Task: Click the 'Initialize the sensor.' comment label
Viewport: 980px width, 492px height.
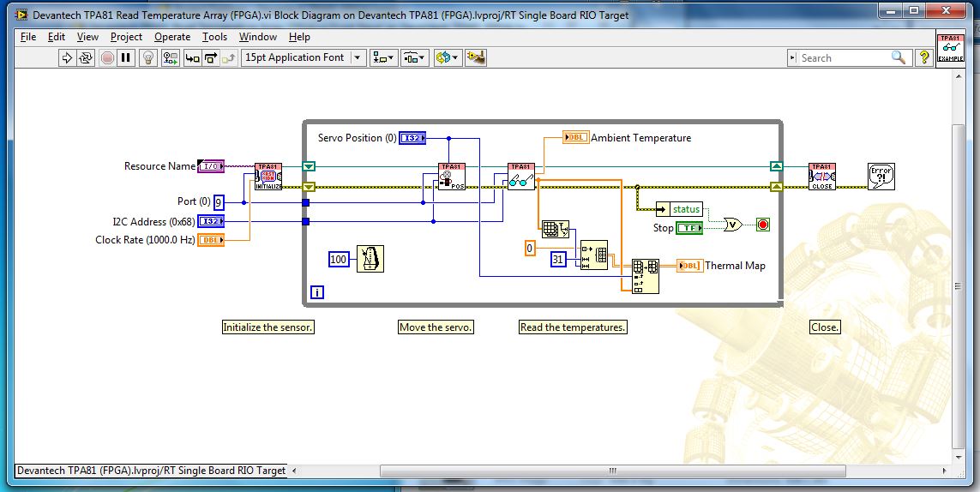Action: pos(268,327)
